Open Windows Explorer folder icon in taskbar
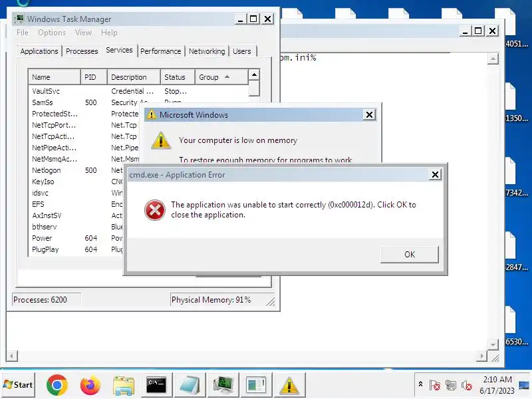 coord(124,385)
